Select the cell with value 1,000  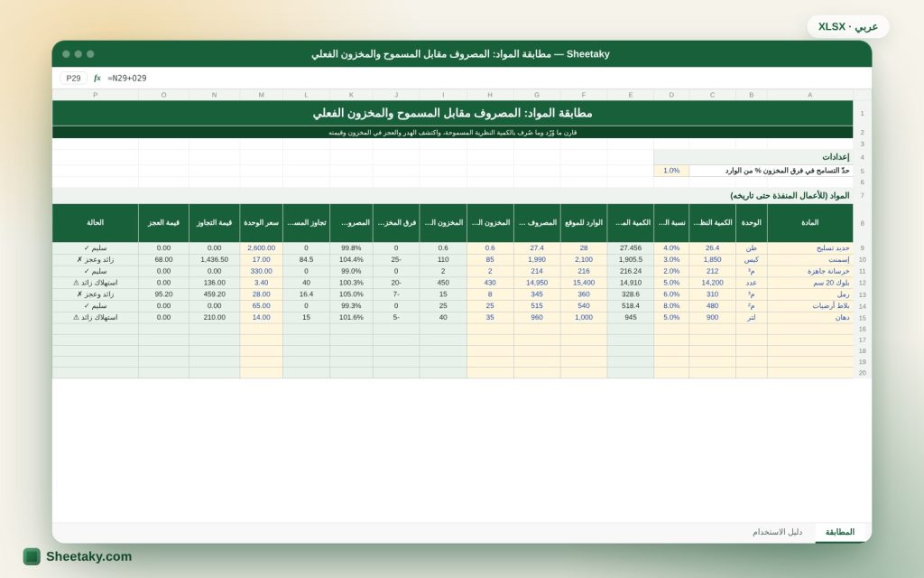[584, 317]
